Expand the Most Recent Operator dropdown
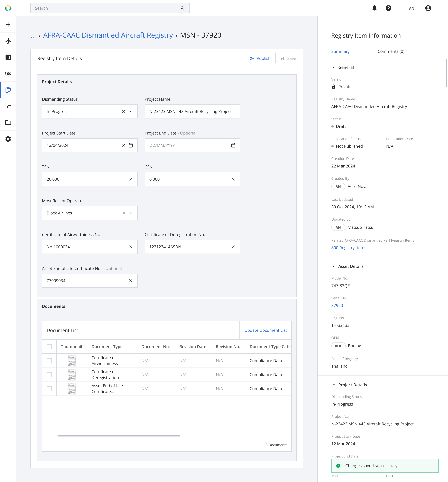 click(x=131, y=213)
